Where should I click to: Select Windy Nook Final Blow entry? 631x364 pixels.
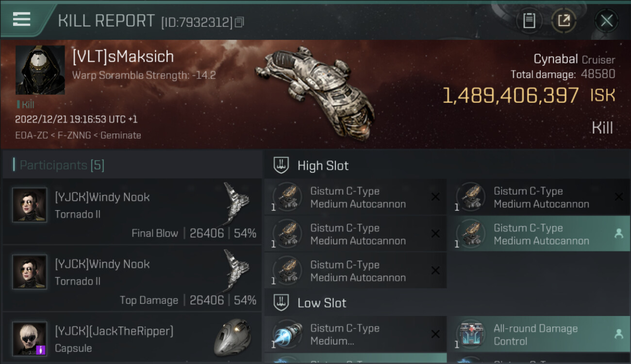point(132,211)
